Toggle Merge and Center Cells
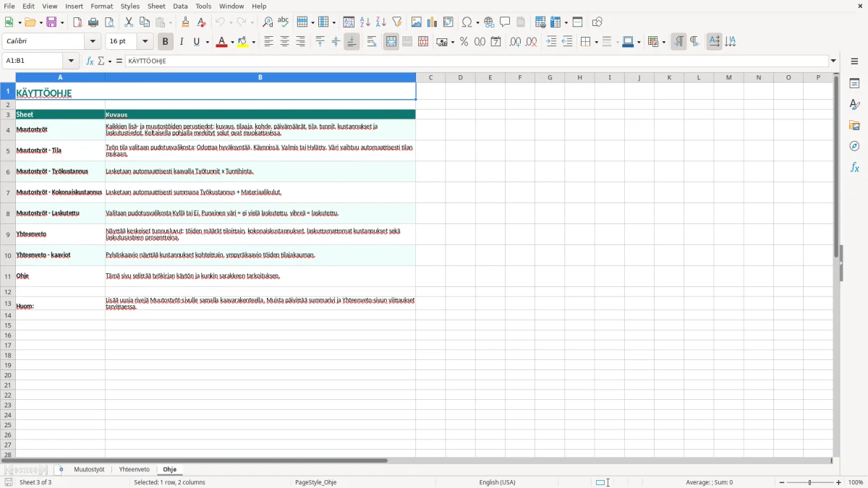The image size is (868, 488). point(391,42)
